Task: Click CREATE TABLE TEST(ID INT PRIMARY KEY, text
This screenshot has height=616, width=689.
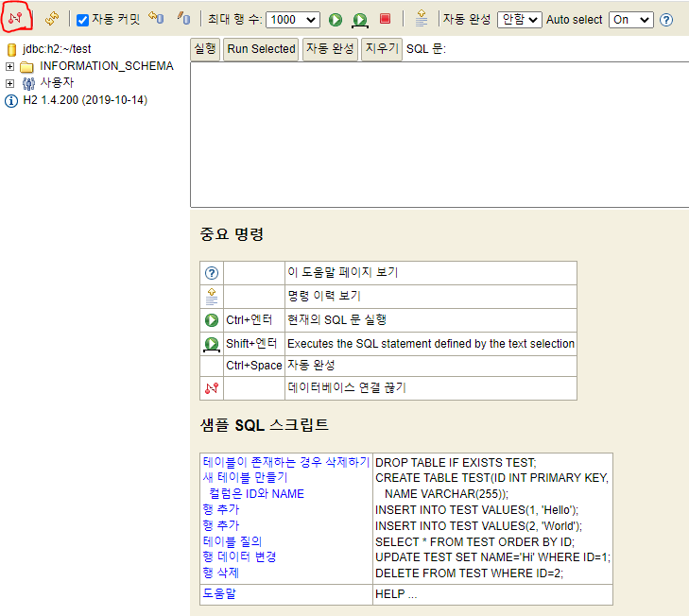Action: [492, 478]
